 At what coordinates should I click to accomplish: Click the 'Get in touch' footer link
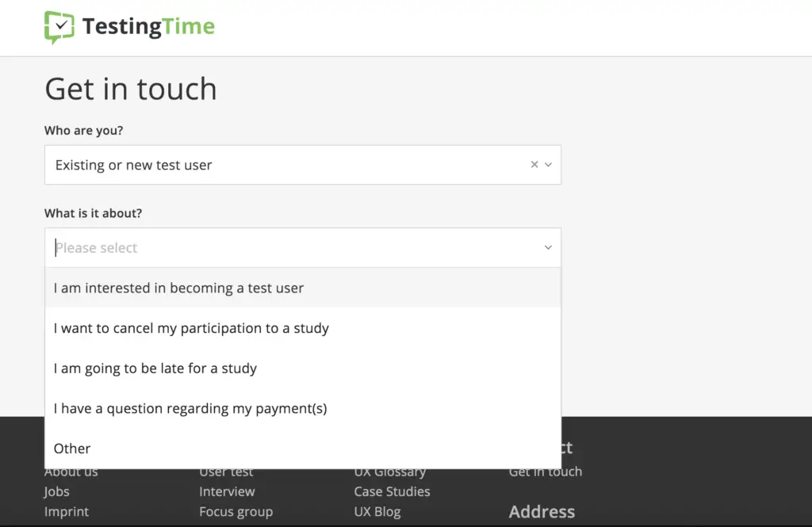click(x=546, y=472)
